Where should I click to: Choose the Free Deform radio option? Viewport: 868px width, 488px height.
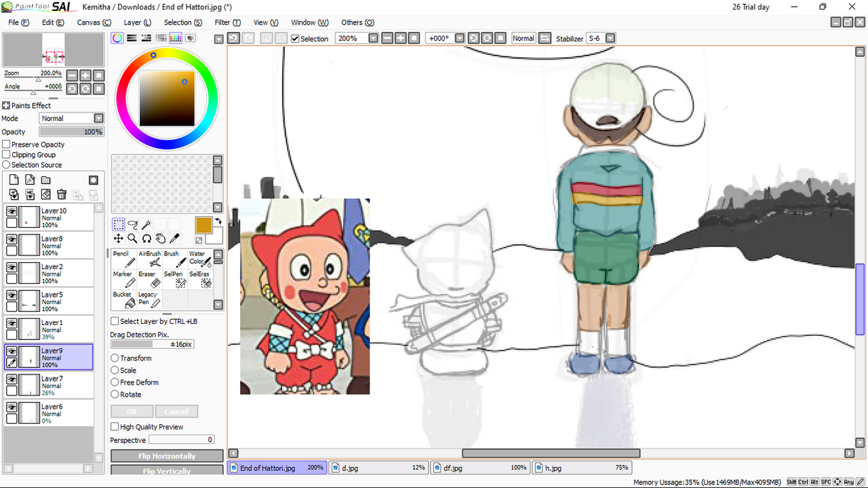(115, 382)
